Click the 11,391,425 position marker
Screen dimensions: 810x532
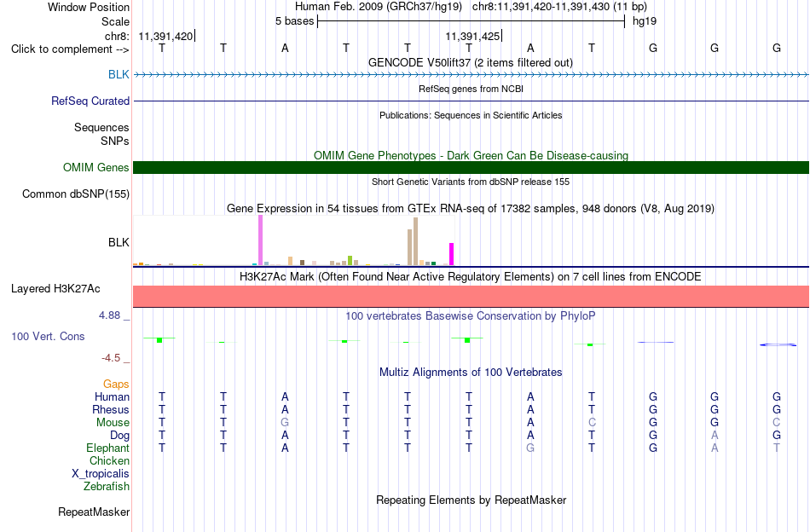coord(472,36)
